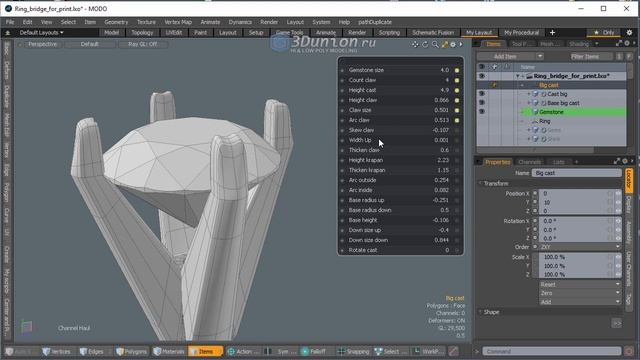The width and height of the screenshot is (640, 360).
Task: Click Gemstone mesh item icon
Action: 535,112
